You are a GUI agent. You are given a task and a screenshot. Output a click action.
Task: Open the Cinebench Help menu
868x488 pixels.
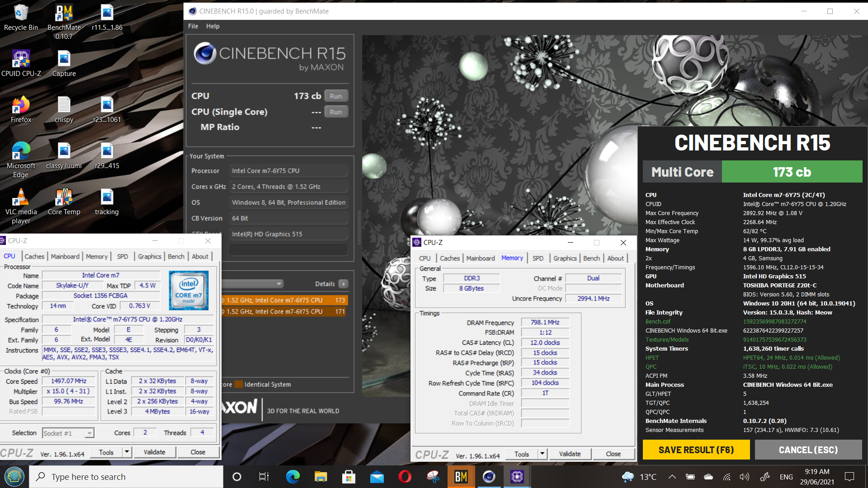(x=212, y=26)
